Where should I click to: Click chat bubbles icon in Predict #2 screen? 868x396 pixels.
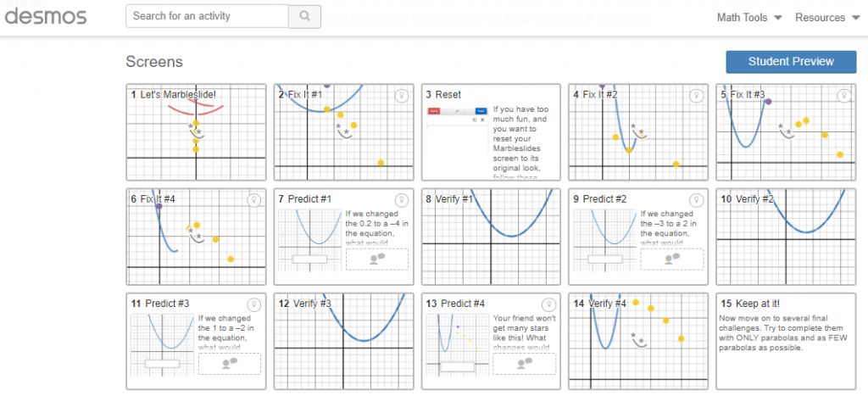tap(672, 259)
